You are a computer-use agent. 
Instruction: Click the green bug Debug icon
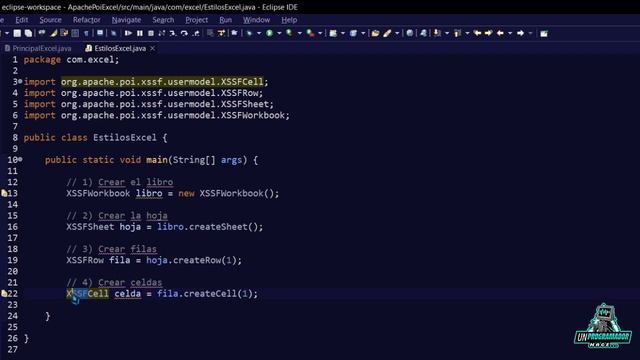click(x=249, y=33)
